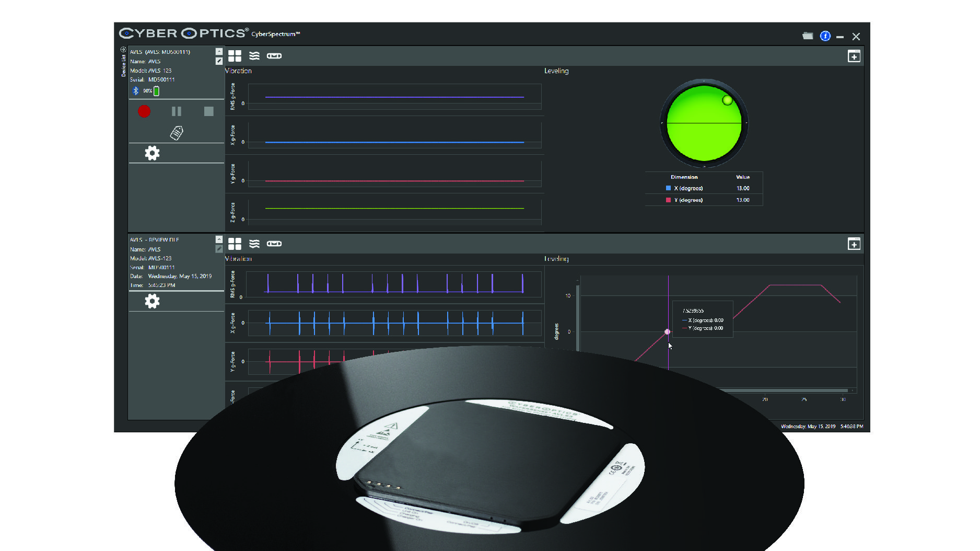
Task: Select the X (degrees) value 13.00
Action: (x=743, y=188)
